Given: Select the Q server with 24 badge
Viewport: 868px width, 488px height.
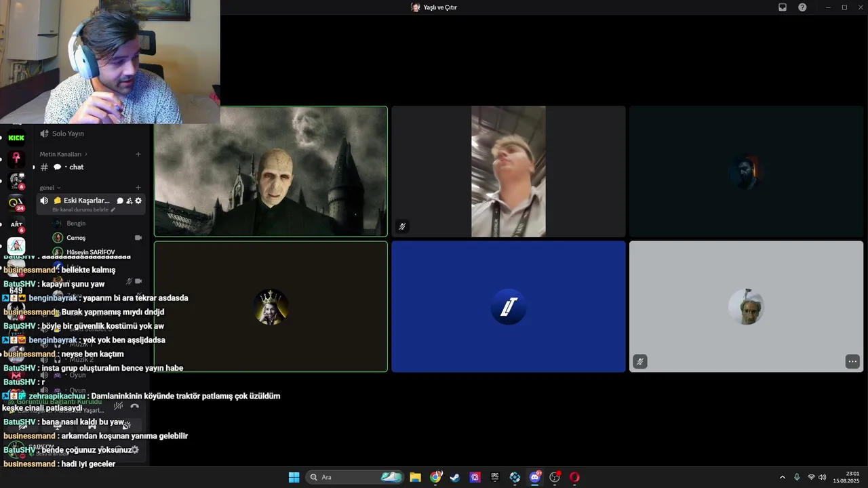Looking at the screenshot, I should [x=16, y=202].
